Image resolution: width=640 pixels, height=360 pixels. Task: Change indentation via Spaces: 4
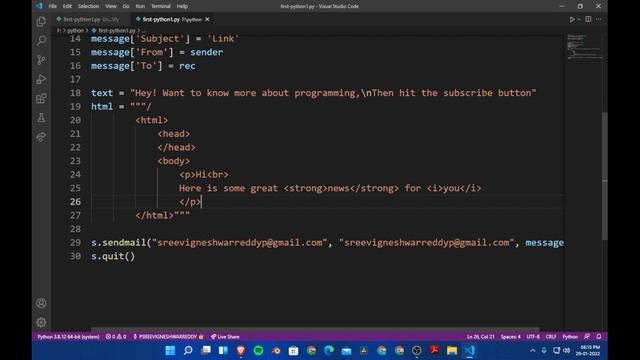click(x=510, y=337)
